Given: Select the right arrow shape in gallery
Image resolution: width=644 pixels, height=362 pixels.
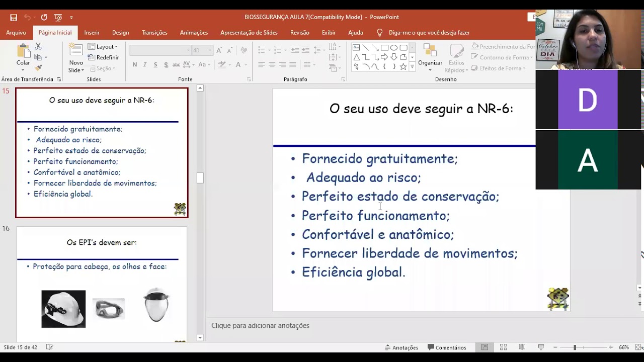Looking at the screenshot, I should (384, 57).
